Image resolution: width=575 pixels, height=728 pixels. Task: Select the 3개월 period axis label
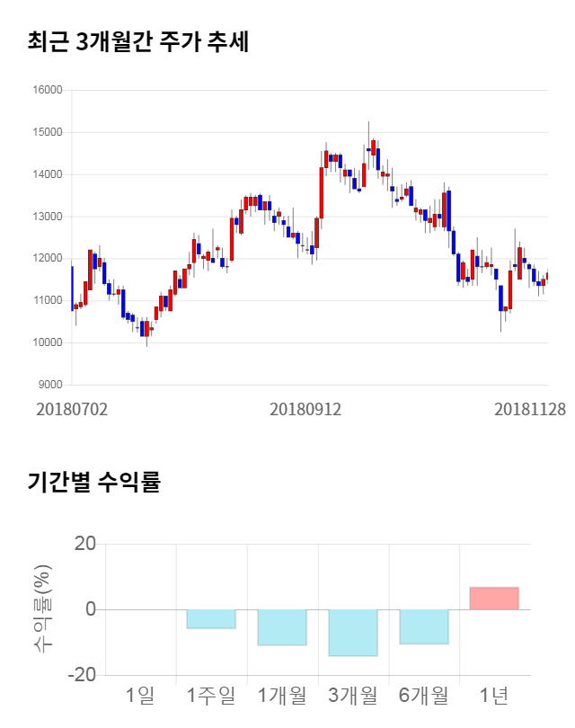click(353, 695)
